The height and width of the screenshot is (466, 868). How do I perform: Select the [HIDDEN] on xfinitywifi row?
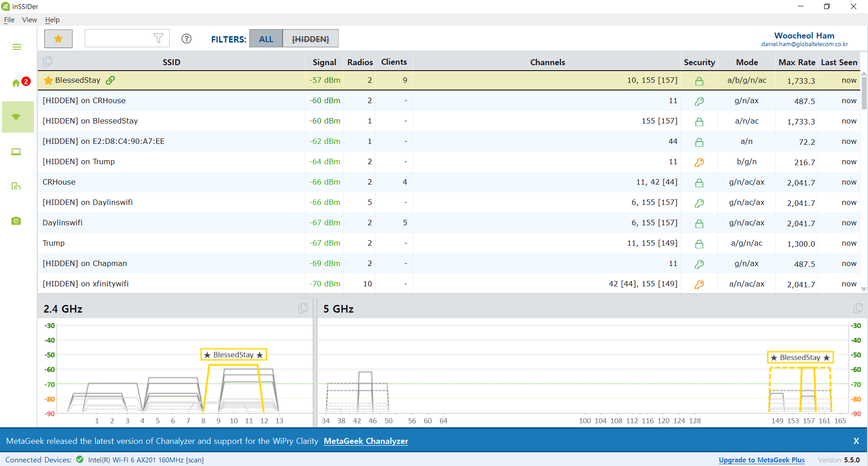click(x=449, y=284)
